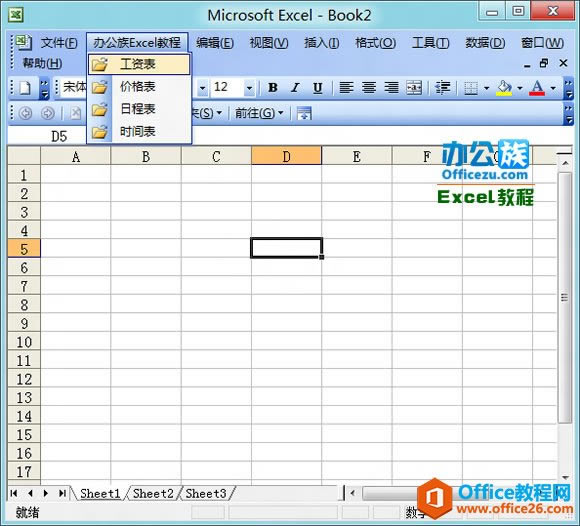The height and width of the screenshot is (526, 580).
Task: Open the Font Color dropdown arrow
Action: [553, 88]
